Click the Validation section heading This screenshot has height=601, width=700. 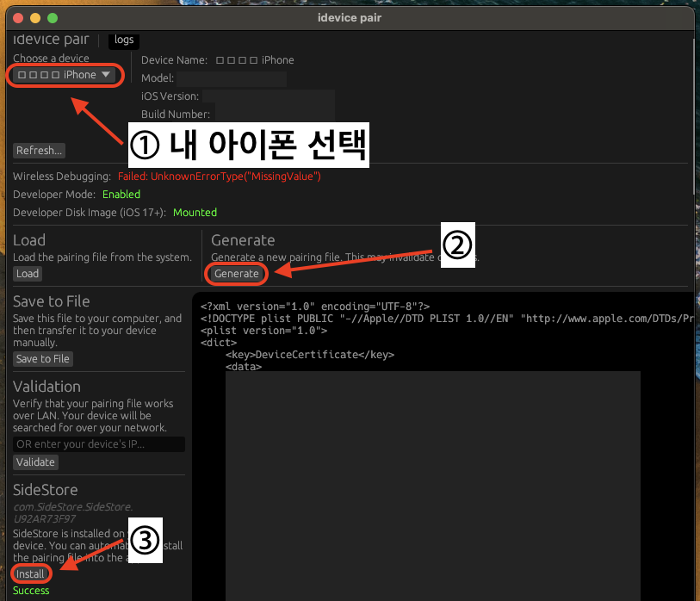pyautogui.click(x=46, y=387)
